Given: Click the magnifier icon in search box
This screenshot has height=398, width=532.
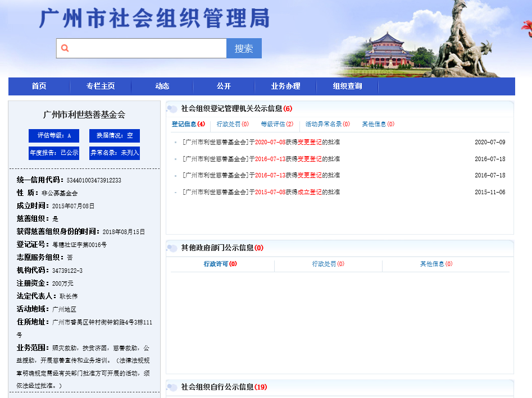Looking at the screenshot, I should point(65,48).
